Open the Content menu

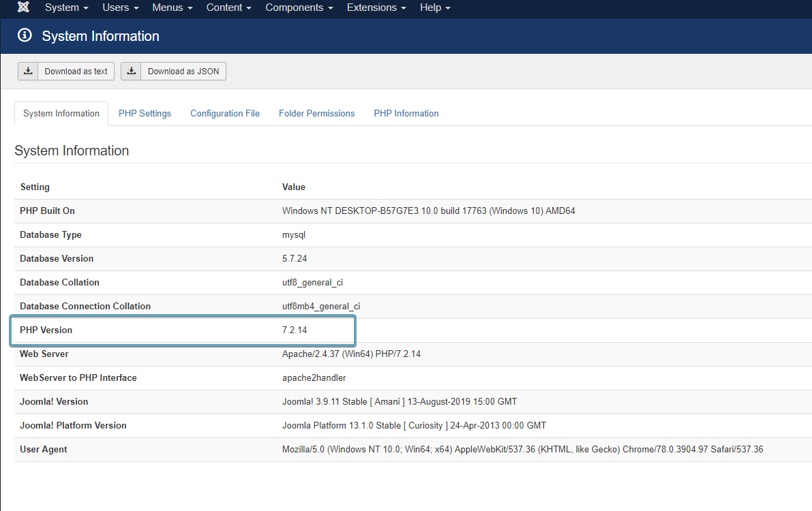point(228,7)
